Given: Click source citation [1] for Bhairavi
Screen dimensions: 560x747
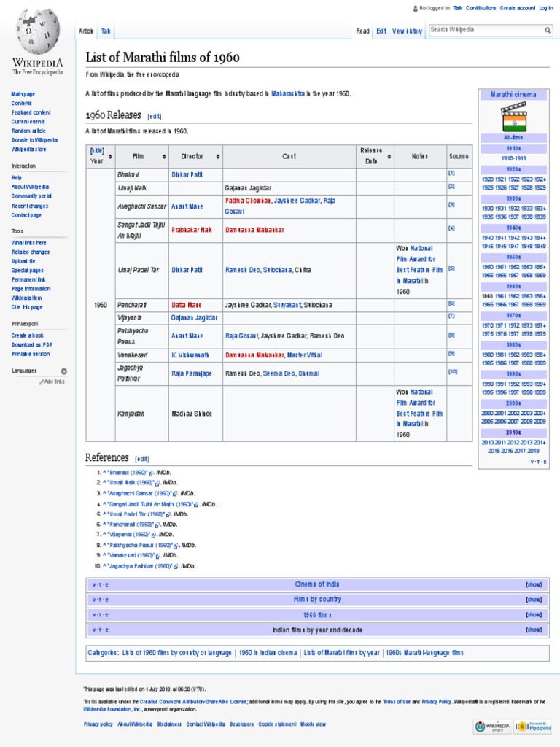Looking at the screenshot, I should [x=451, y=174].
